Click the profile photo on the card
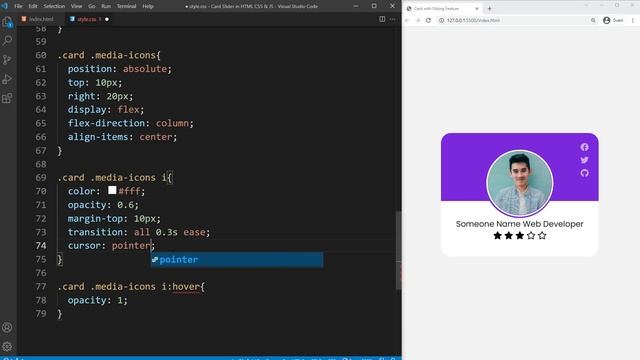The width and height of the screenshot is (640, 360). click(520, 183)
